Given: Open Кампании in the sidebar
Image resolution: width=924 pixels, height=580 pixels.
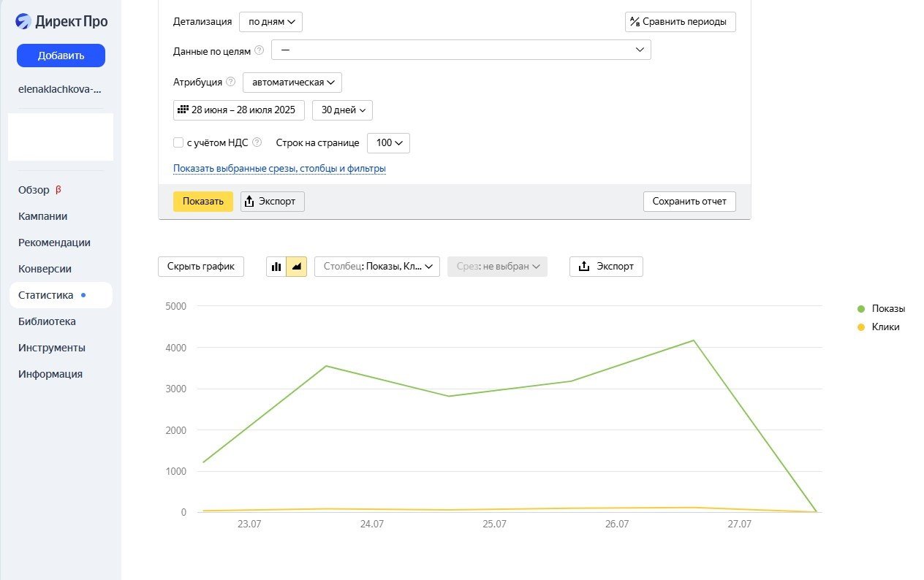Looking at the screenshot, I should 43,216.
